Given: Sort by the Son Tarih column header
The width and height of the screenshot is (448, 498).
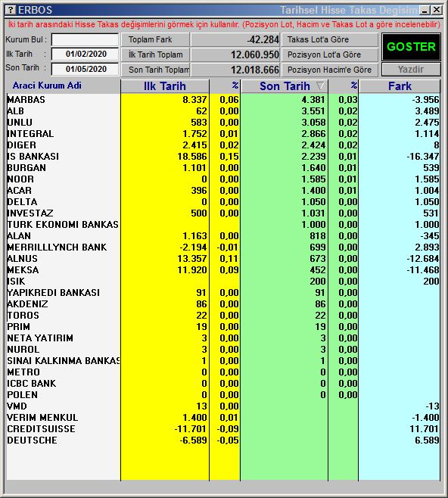Looking at the screenshot, I should [285, 86].
